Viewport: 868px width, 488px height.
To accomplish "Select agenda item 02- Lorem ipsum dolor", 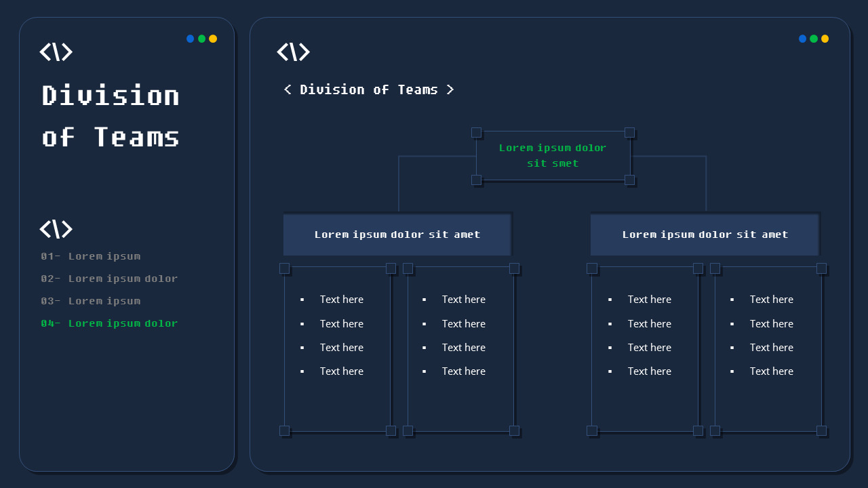I will (x=109, y=279).
